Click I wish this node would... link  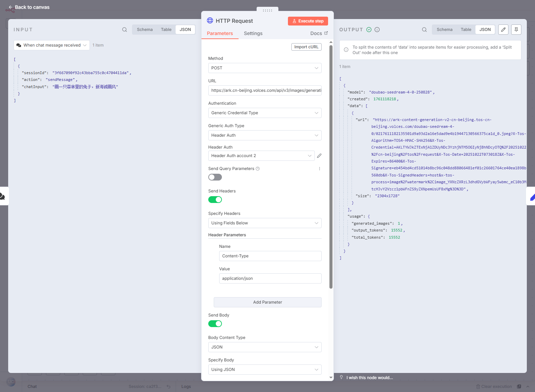pos(370,378)
